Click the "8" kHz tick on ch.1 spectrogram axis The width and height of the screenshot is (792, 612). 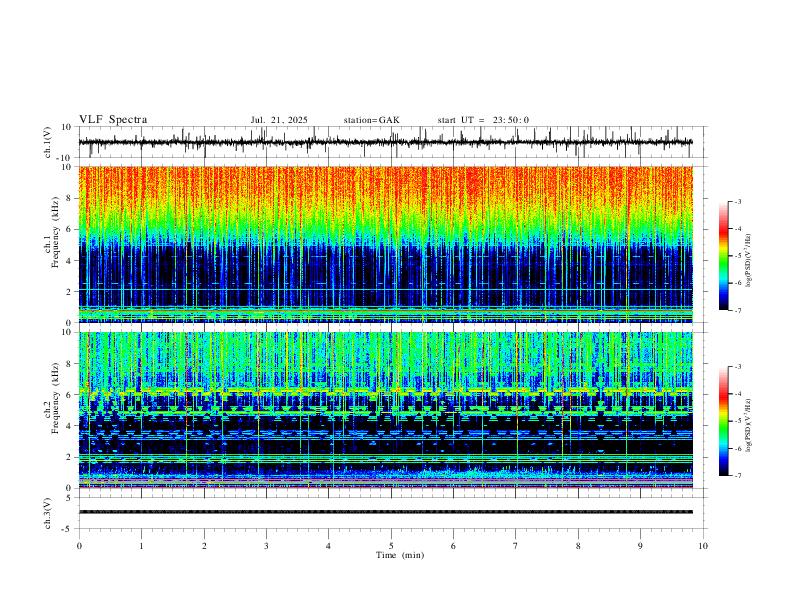[x=70, y=198]
